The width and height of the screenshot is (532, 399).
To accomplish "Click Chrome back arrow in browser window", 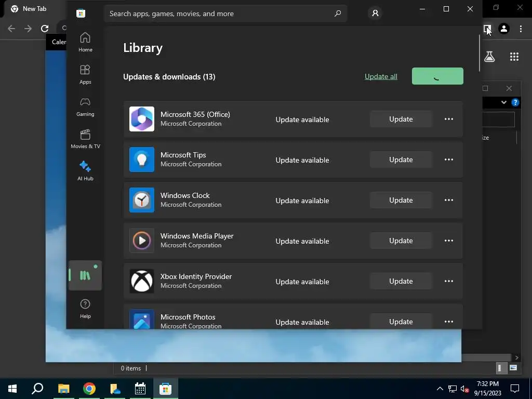I will pos(11,29).
